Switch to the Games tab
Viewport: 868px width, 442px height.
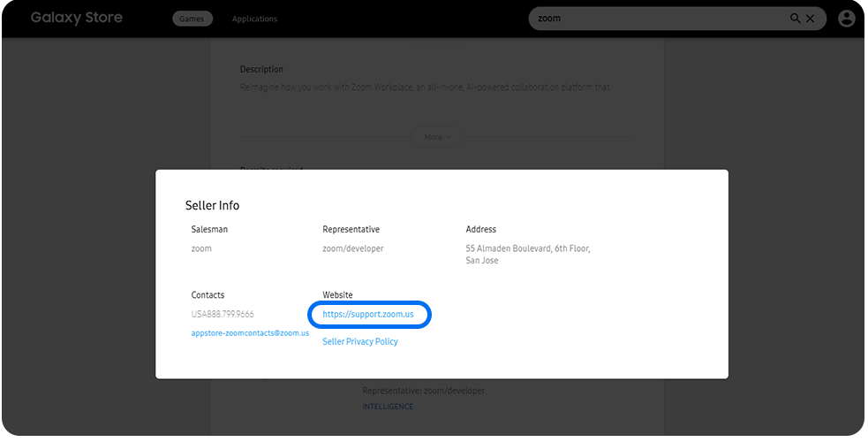click(192, 19)
